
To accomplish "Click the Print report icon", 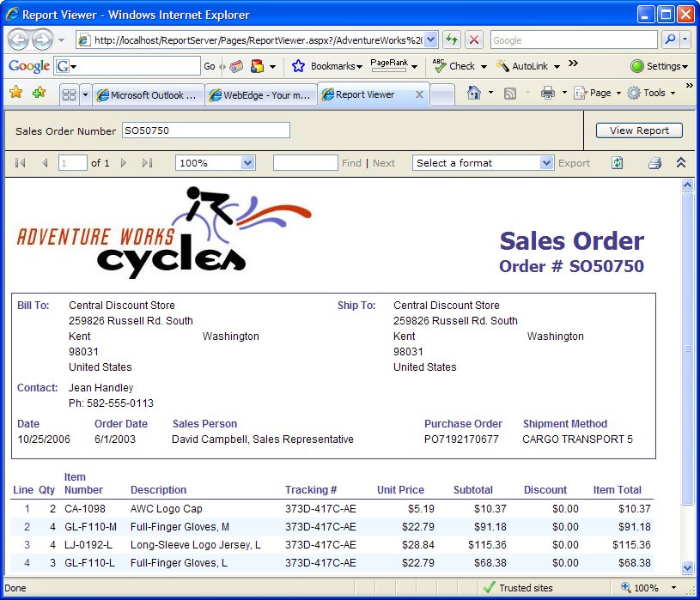I will pos(654,163).
